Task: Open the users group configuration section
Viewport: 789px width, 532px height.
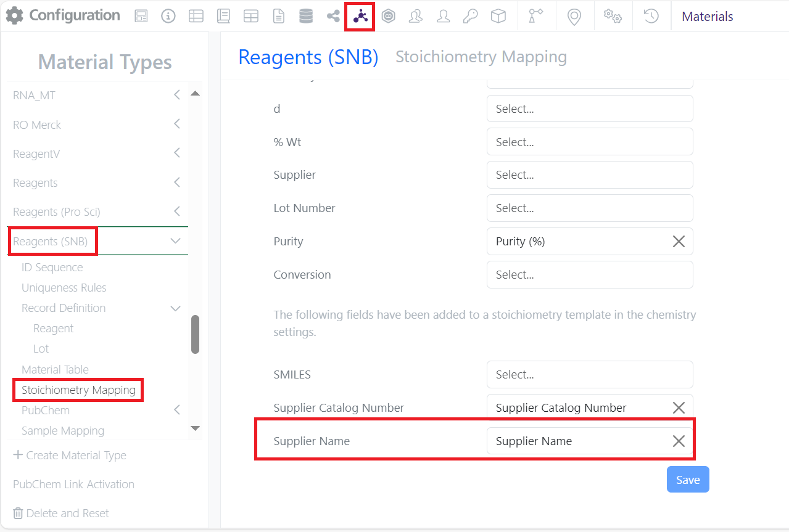Action: (x=415, y=17)
